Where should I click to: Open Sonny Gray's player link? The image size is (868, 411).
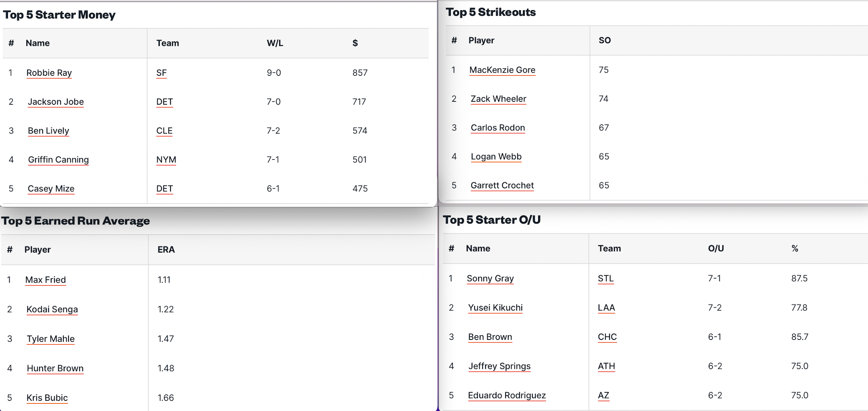(x=490, y=279)
